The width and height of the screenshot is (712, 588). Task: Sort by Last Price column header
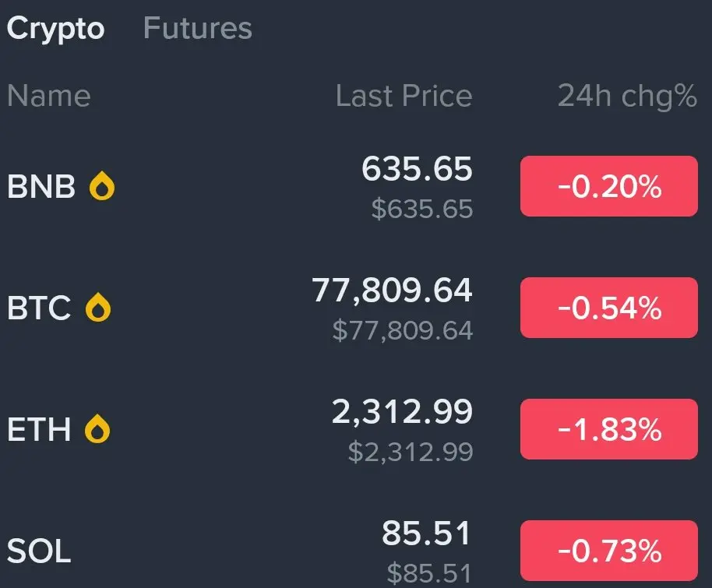[404, 96]
